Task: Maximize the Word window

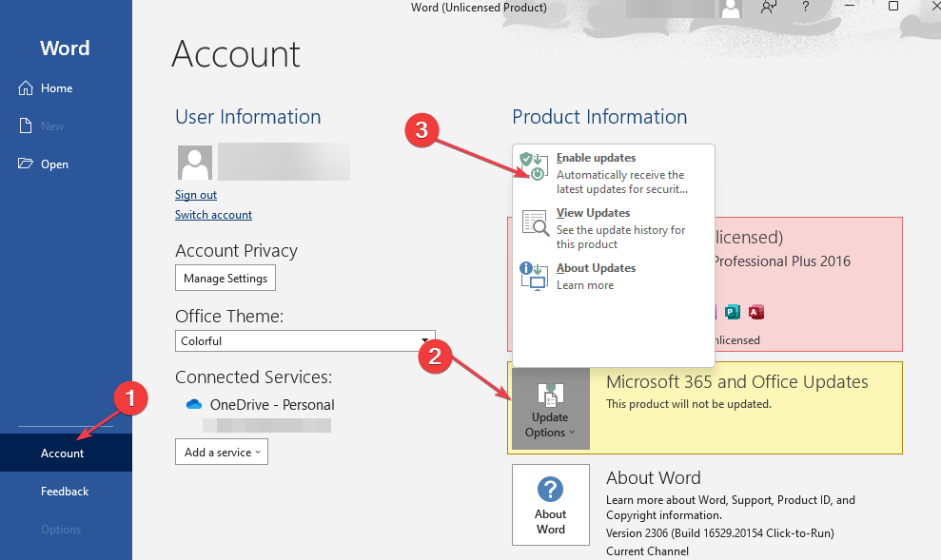Action: click(893, 6)
